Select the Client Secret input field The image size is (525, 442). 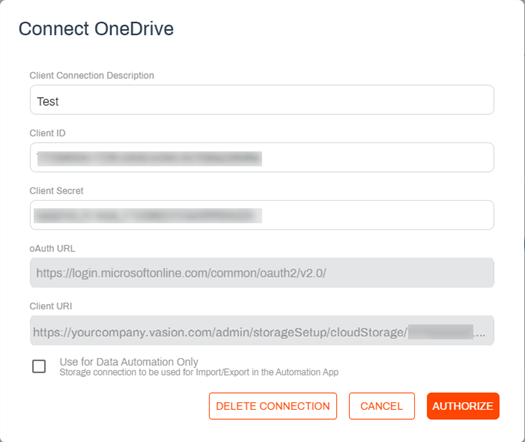262,215
